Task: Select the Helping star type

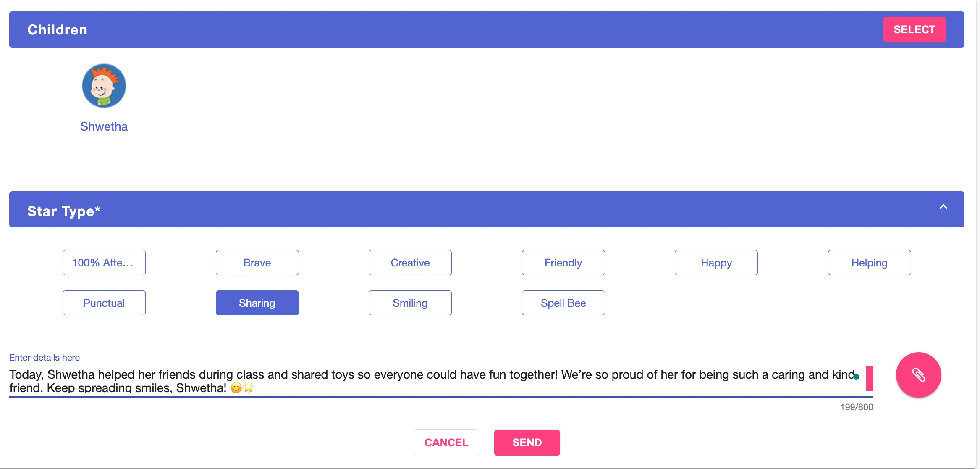Action: tap(870, 263)
